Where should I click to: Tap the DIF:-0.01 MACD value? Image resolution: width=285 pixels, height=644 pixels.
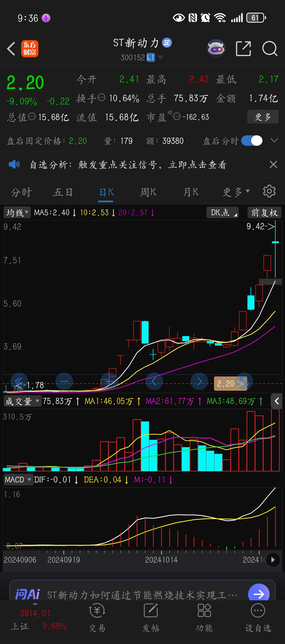point(52,480)
